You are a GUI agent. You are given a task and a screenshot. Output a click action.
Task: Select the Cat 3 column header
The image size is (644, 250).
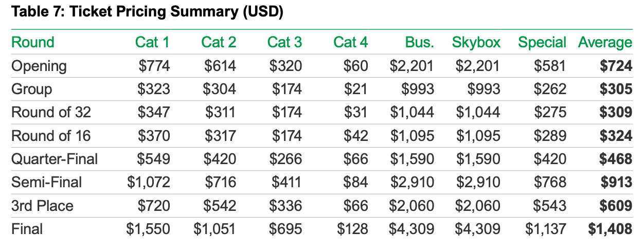point(284,42)
